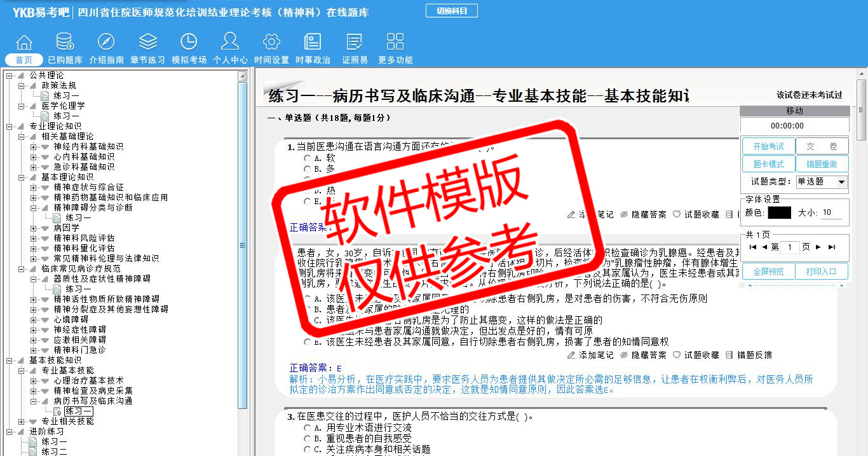Collapse the 精神障碍分类与诊断 node
Image resolution: width=868 pixels, height=456 pixels.
(x=34, y=208)
